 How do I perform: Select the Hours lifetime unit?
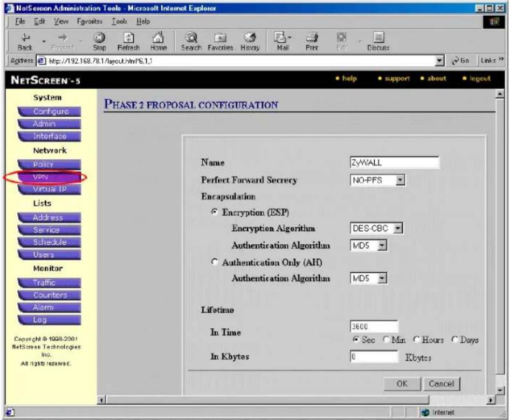[417, 340]
